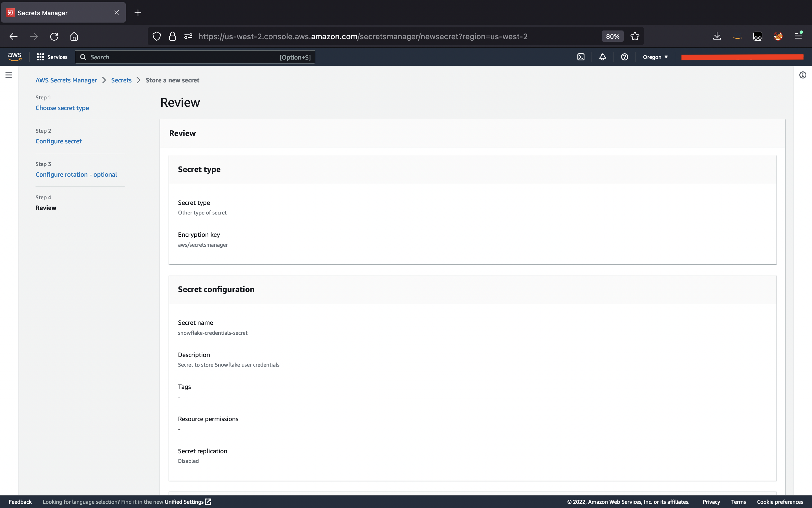Open the redacted account menu
Viewport: 812px width, 508px height.
coord(742,57)
